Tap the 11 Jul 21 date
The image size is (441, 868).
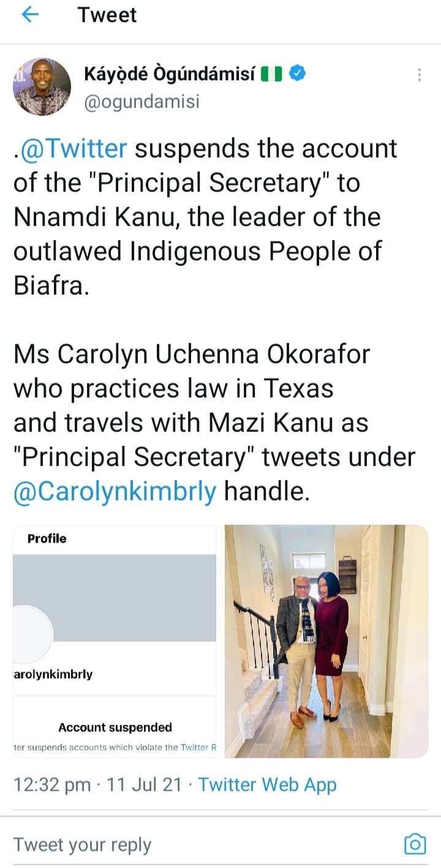click(144, 785)
